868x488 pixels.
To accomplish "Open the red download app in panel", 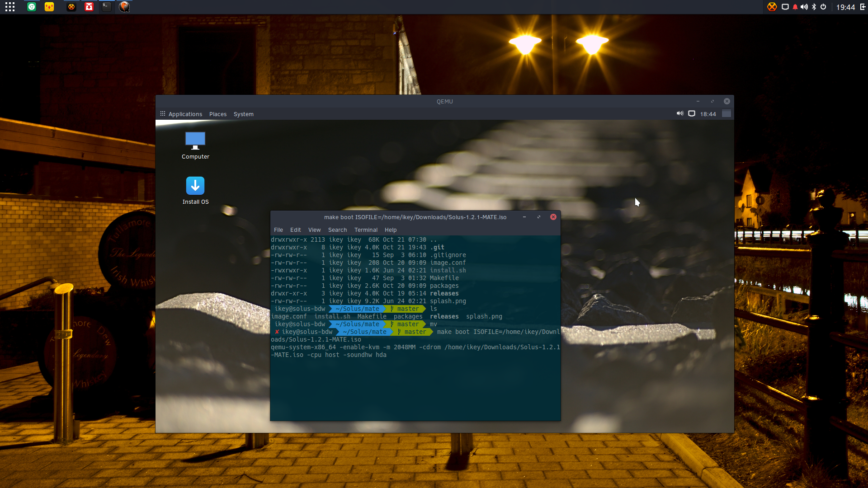I will point(89,7).
